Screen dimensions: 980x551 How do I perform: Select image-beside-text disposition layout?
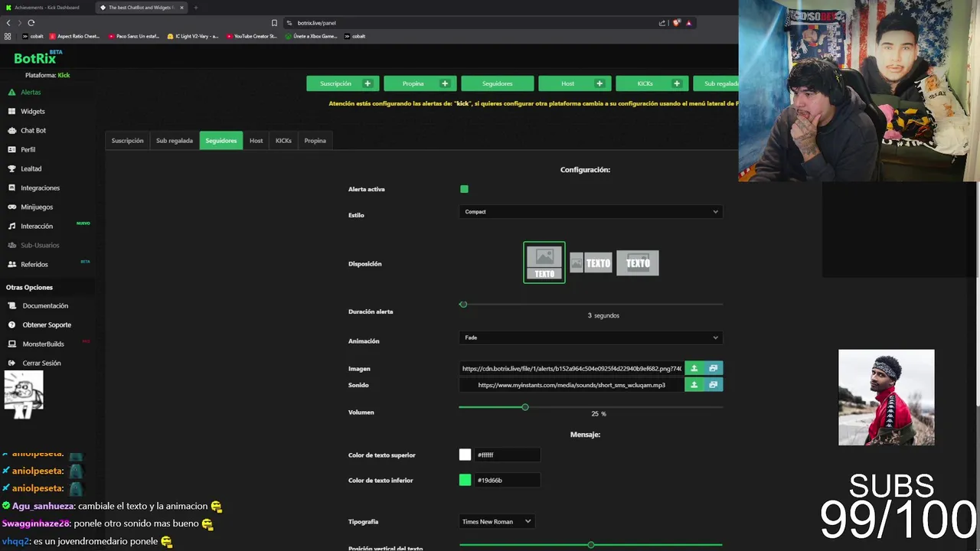(x=590, y=263)
